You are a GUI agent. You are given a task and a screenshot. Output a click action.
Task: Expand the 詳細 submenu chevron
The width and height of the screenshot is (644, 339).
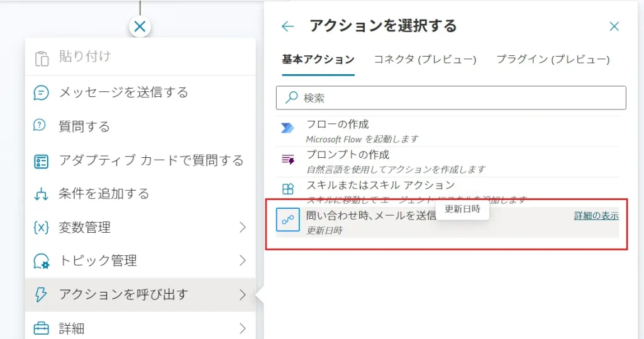click(x=243, y=328)
